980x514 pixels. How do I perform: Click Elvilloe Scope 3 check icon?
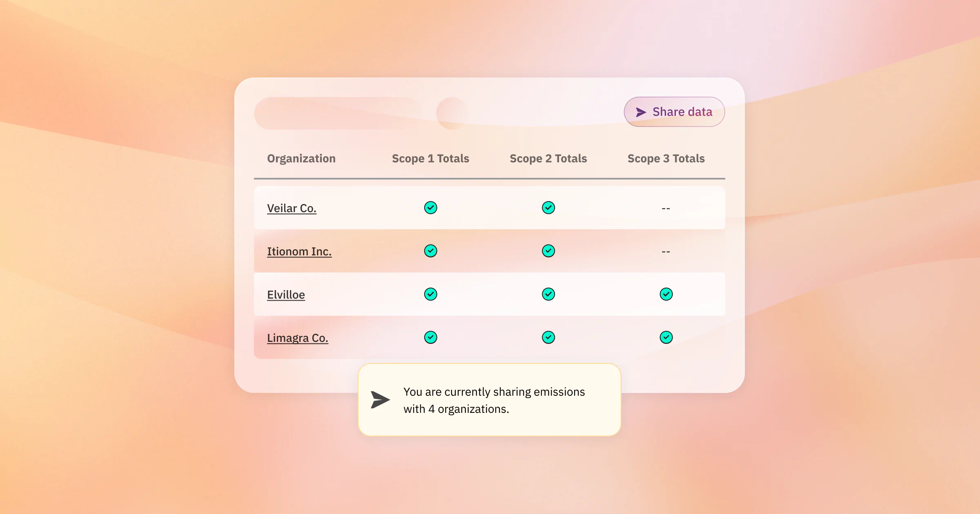[666, 294]
